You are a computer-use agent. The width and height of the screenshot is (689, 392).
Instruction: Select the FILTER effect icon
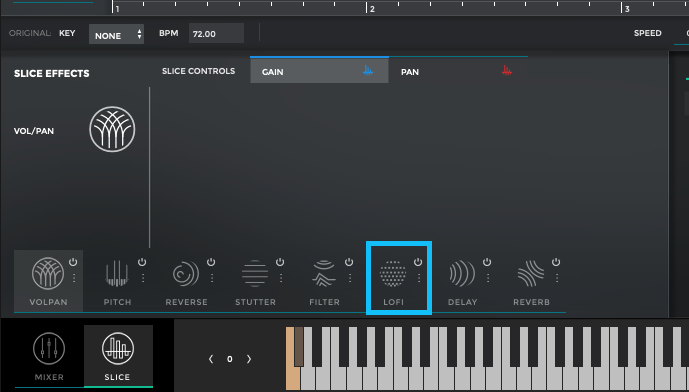point(324,273)
